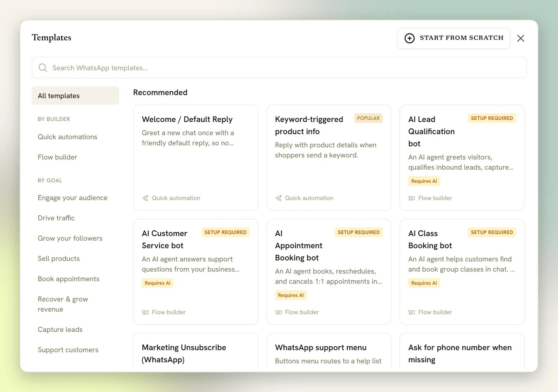Click Flow builder label on AI Appointment Booking card

click(x=302, y=312)
